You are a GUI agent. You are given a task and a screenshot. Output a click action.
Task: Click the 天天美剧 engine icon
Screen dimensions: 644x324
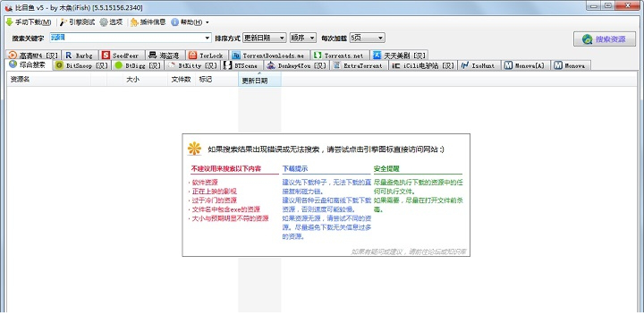(x=377, y=55)
